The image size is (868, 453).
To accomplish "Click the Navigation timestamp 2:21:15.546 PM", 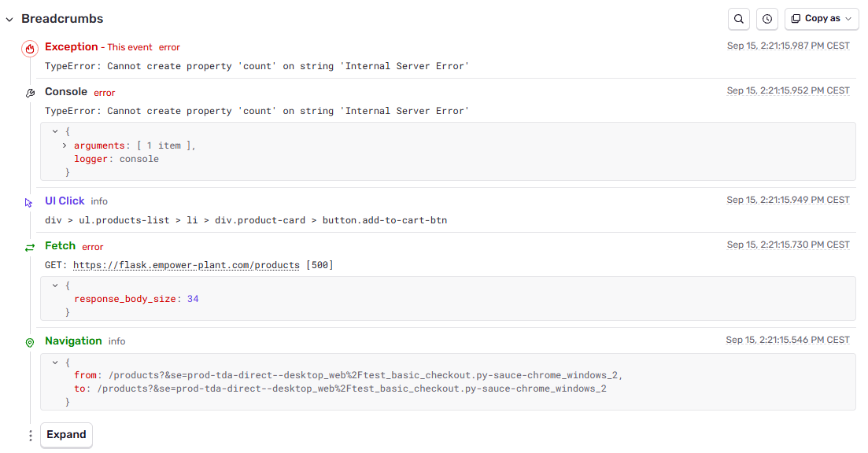I will point(788,341).
